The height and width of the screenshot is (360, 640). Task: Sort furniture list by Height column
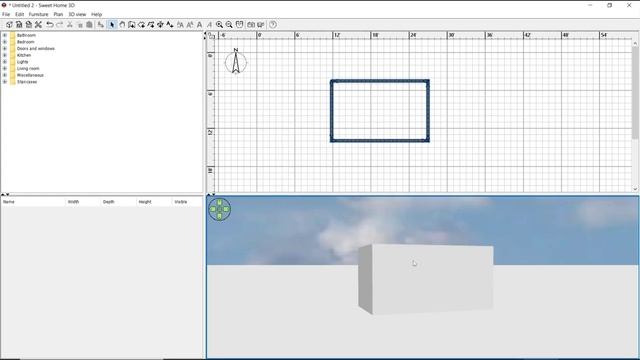coord(154,202)
